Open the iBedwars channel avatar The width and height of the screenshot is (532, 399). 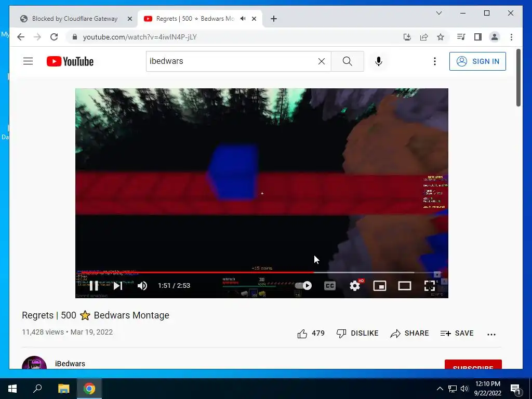tap(34, 363)
